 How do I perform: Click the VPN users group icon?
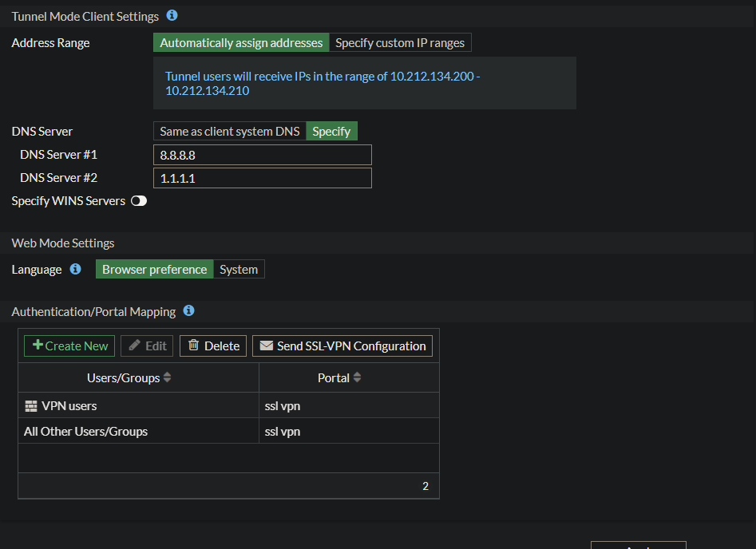click(x=31, y=406)
